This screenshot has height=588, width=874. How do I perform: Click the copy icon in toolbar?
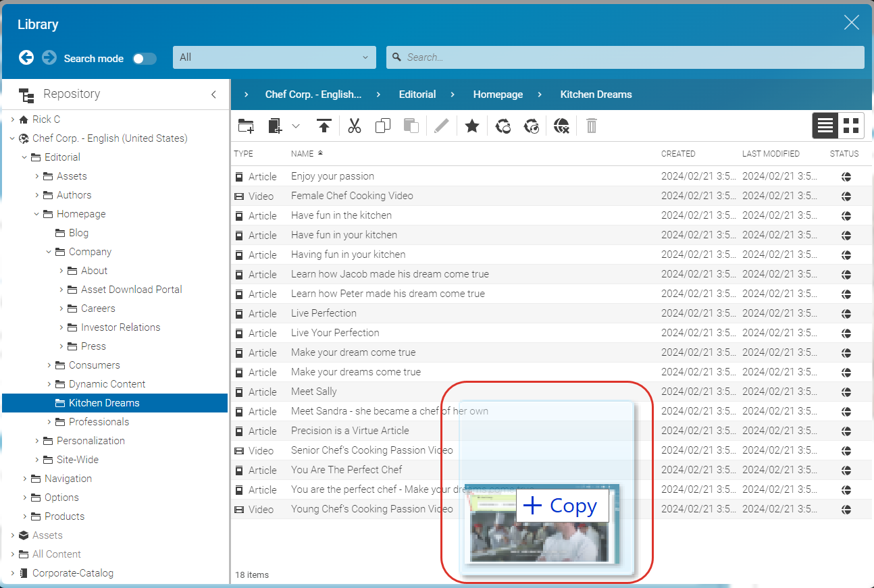coord(383,126)
